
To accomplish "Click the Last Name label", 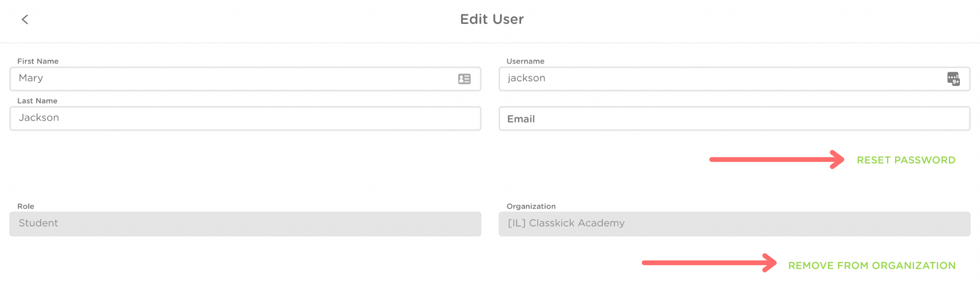I will click(x=37, y=101).
